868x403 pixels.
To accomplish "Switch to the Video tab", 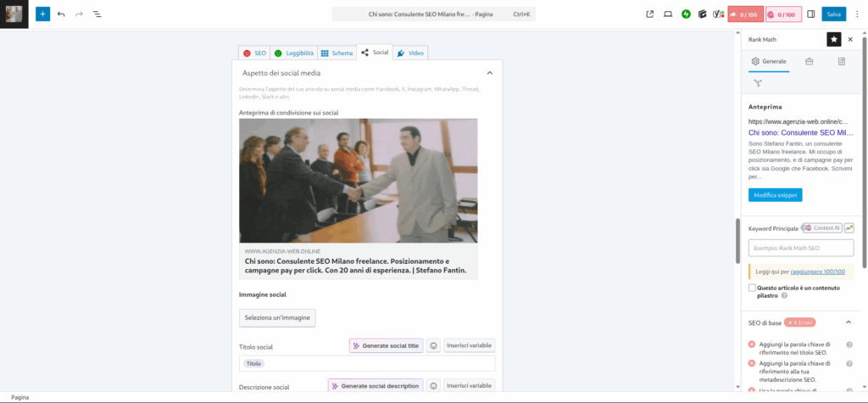I will [410, 53].
